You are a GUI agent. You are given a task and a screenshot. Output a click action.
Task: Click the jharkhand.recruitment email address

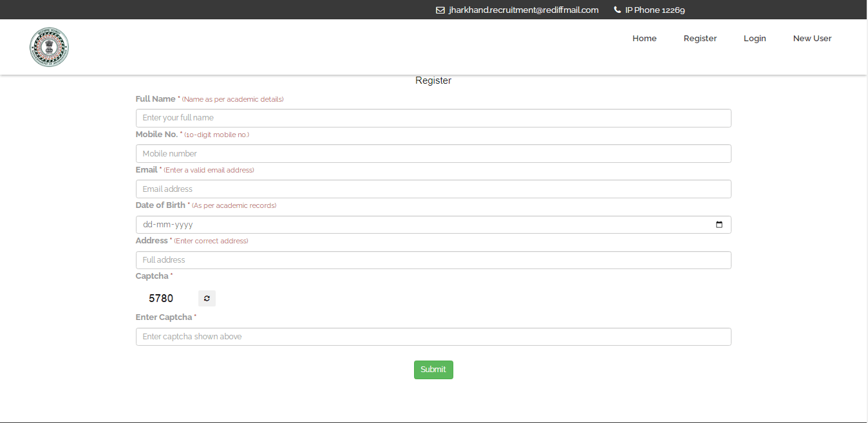(524, 10)
